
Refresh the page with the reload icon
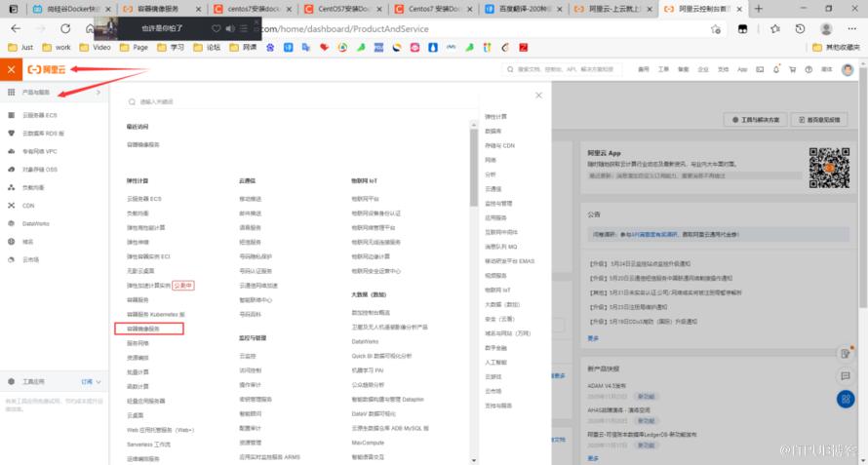(x=65, y=29)
